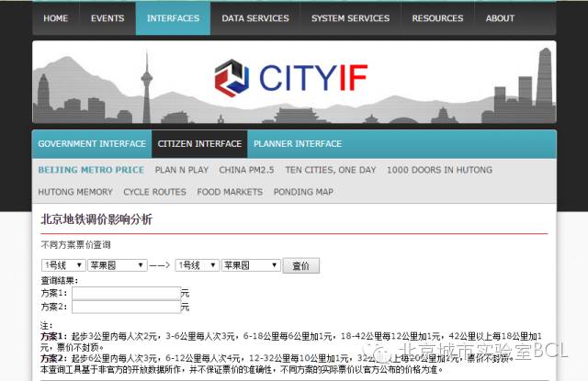Image resolution: width=588 pixels, height=381 pixels.
Task: Expand the destination station dropdown 苹果园
Action: pyautogui.click(x=251, y=265)
